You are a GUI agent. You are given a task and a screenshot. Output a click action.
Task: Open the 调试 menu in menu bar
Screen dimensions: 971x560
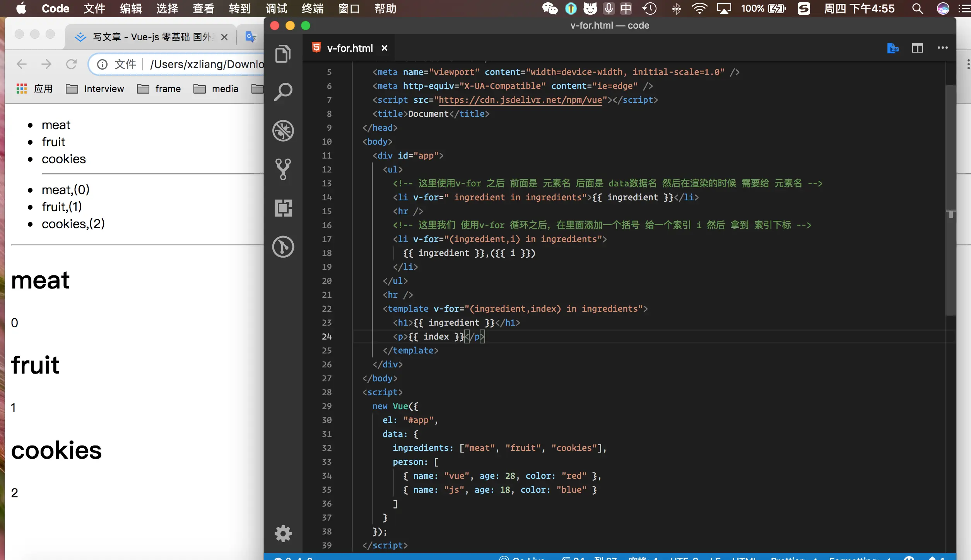pyautogui.click(x=276, y=9)
